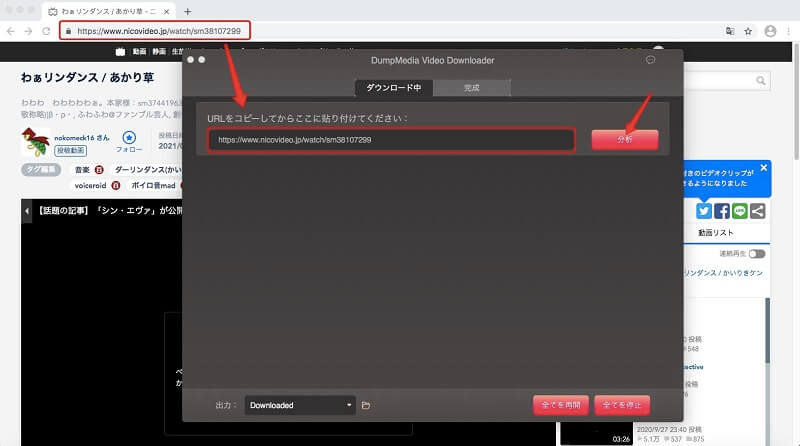Image resolution: width=800 pixels, height=446 pixels.
Task: Open the Downloaded output dropdown
Action: click(x=300, y=405)
